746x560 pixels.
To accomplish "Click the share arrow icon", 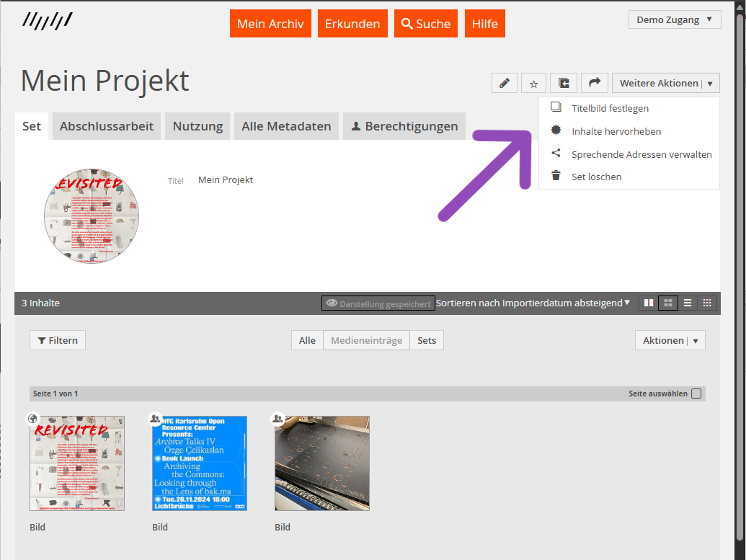I will click(594, 83).
